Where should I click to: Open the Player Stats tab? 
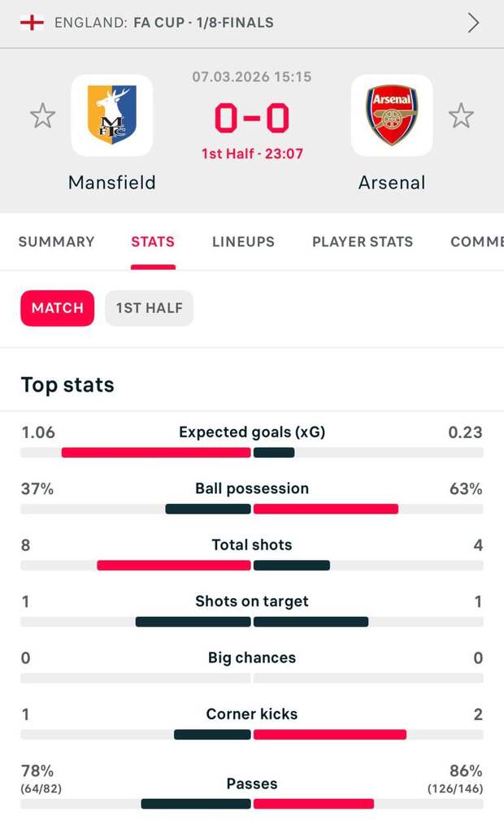tap(363, 241)
